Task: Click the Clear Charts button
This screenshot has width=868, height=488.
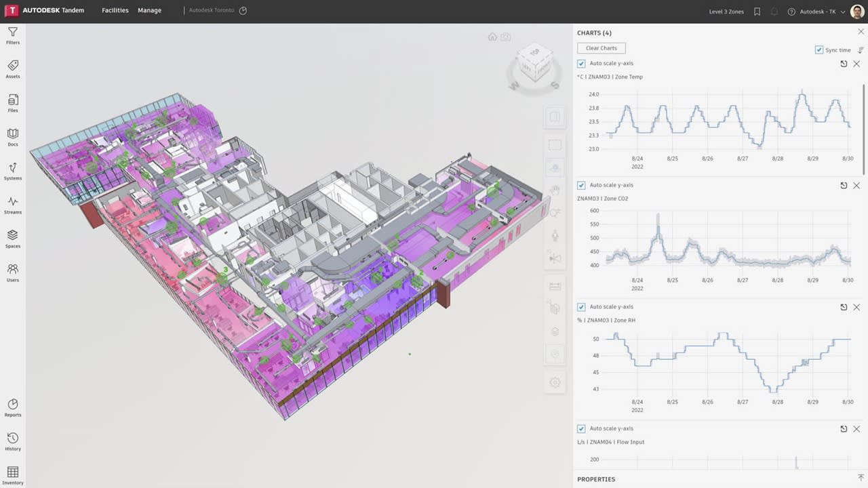Action: [x=601, y=47]
